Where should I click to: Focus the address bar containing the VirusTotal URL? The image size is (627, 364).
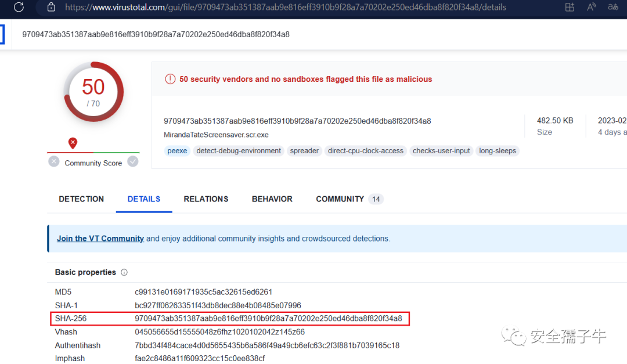(x=286, y=7)
